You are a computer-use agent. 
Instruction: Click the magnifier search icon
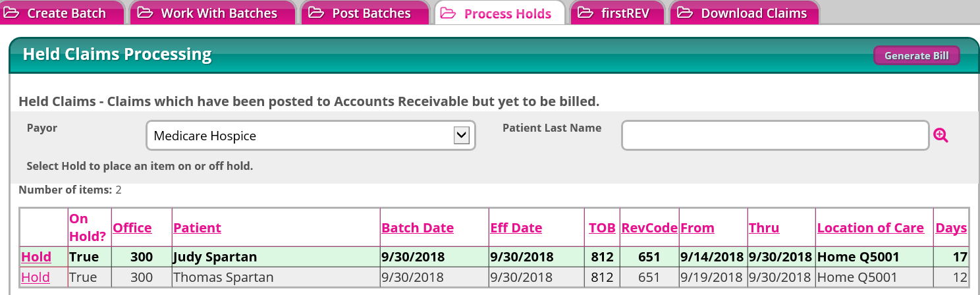940,136
